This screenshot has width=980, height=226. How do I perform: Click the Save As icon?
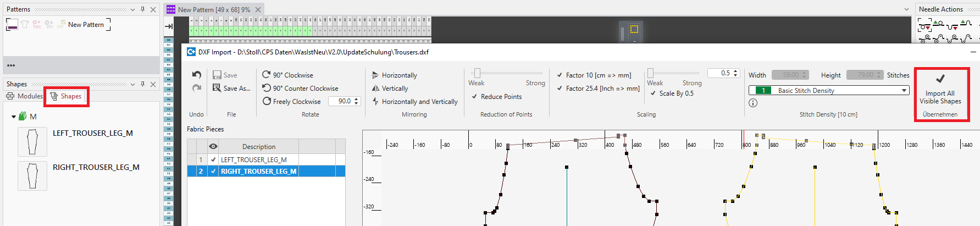point(217,89)
